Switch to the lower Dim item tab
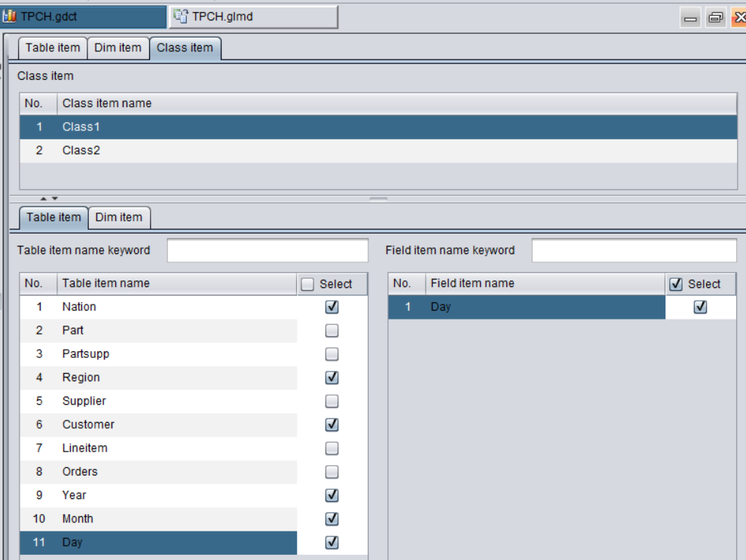 tap(118, 217)
